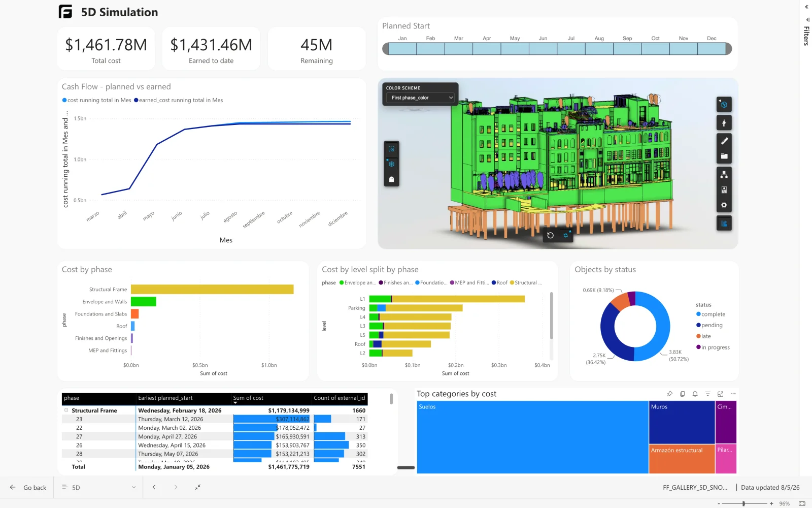
Task: Open the 3D model browser cube tool
Action: [724, 105]
